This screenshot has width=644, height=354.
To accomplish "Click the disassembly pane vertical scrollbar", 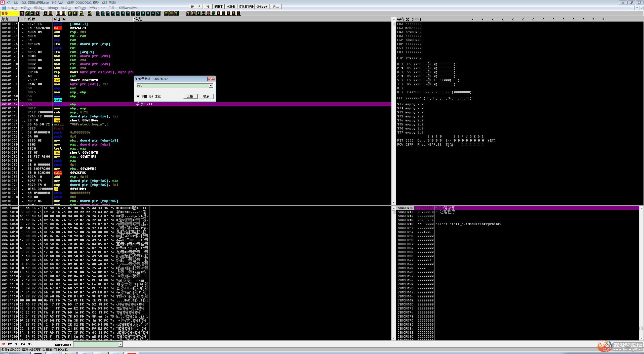I will [394, 113].
